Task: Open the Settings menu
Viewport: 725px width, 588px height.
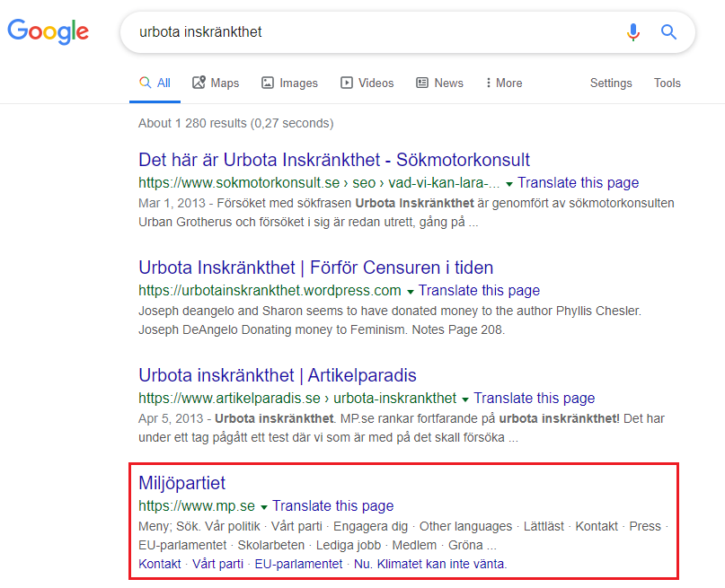Action: coord(611,83)
